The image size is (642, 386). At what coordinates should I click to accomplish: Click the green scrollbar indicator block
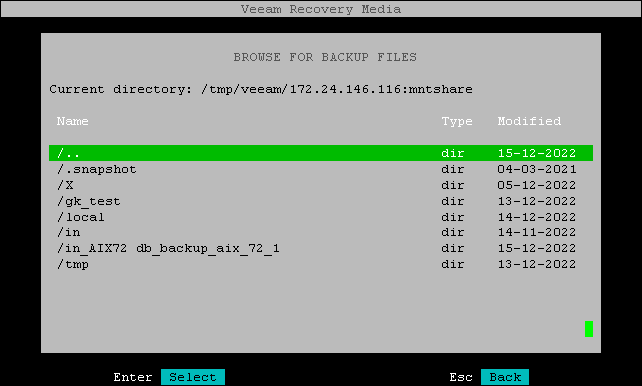click(x=589, y=329)
